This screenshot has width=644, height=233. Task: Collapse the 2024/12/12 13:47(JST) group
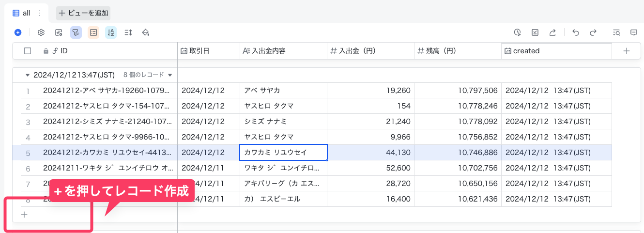tap(27, 75)
